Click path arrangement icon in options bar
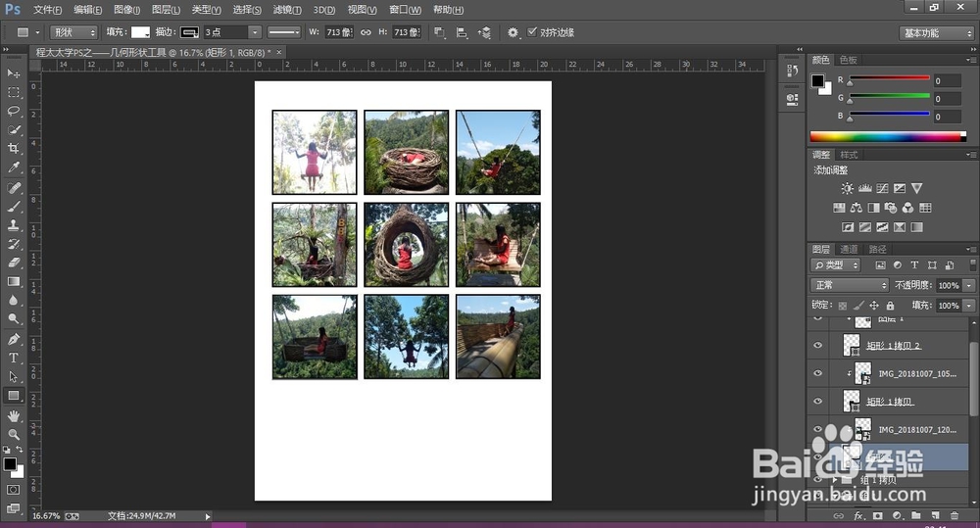Screen dimensions: 980x528 point(484,32)
